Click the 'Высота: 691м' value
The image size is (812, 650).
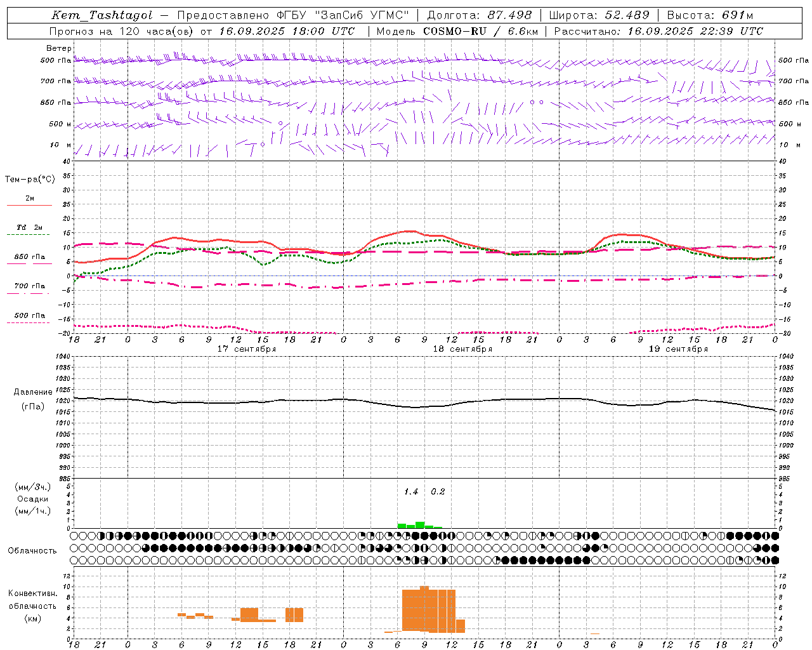(710, 15)
